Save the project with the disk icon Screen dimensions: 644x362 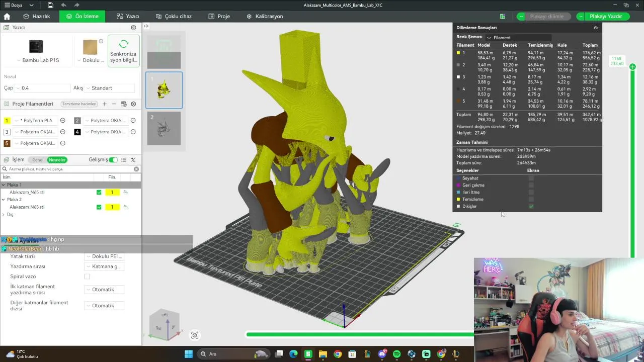point(50,5)
